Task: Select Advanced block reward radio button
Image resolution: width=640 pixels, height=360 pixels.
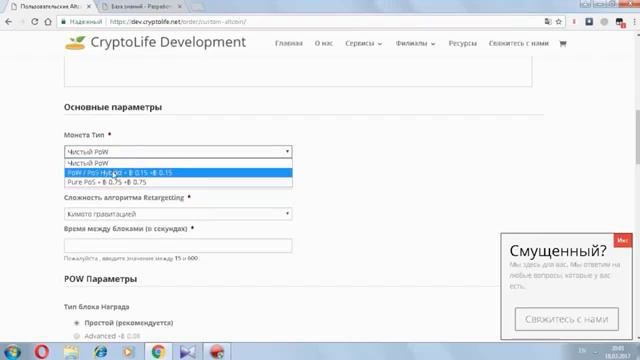Action: point(76,336)
